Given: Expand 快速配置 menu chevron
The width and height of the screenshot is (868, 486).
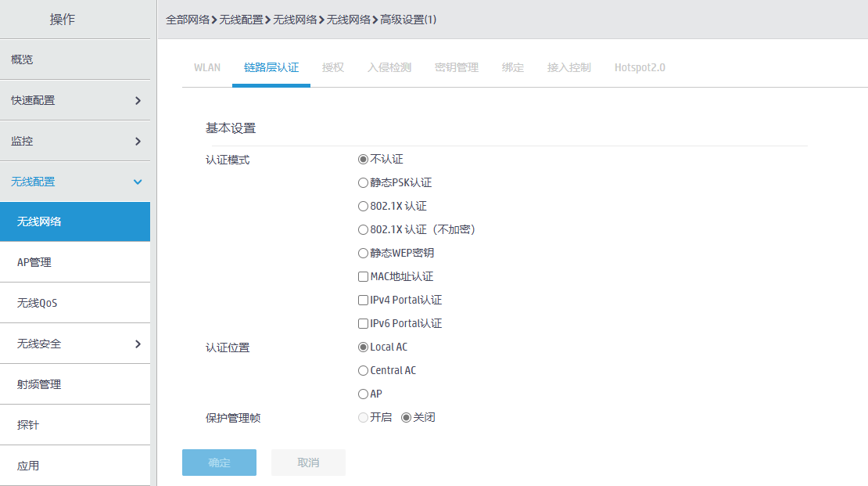Looking at the screenshot, I should (x=138, y=100).
